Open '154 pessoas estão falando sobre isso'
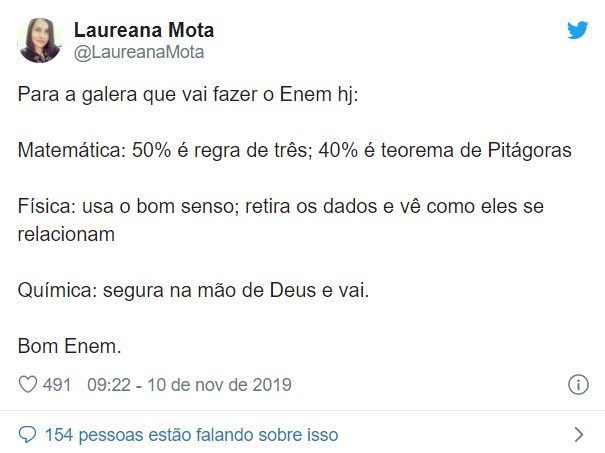Image resolution: width=605 pixels, height=453 pixels. (191, 435)
